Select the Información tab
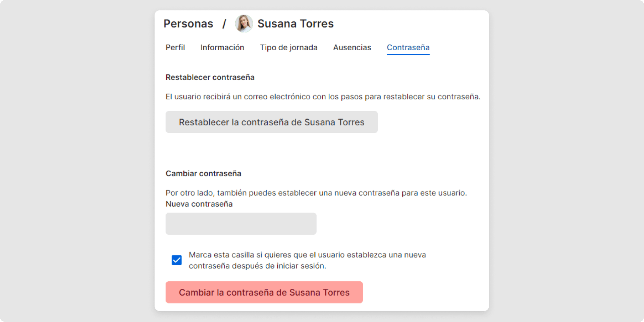 pyautogui.click(x=222, y=48)
